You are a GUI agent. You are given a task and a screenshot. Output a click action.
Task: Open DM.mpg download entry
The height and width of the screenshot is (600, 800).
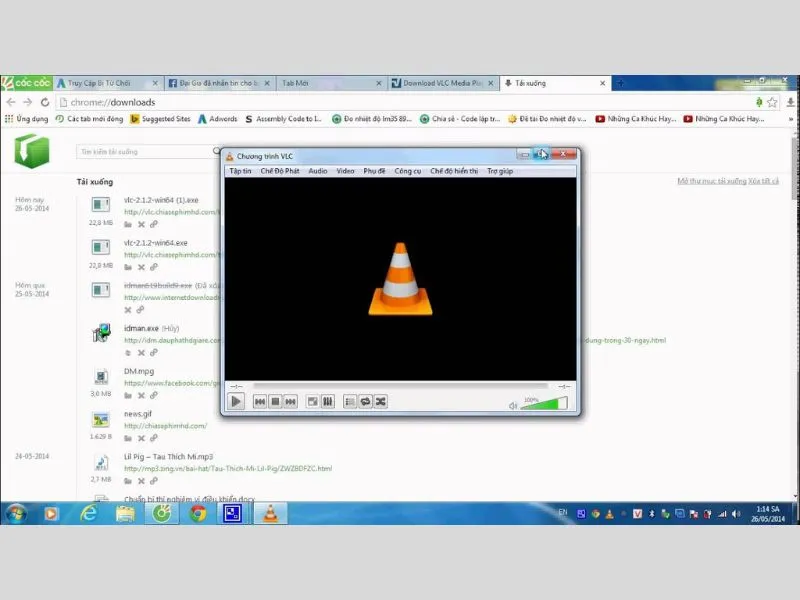(x=139, y=371)
